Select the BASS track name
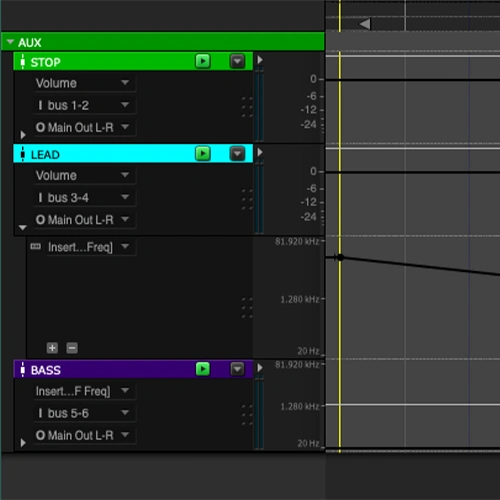The height and width of the screenshot is (500, 500). [x=46, y=370]
